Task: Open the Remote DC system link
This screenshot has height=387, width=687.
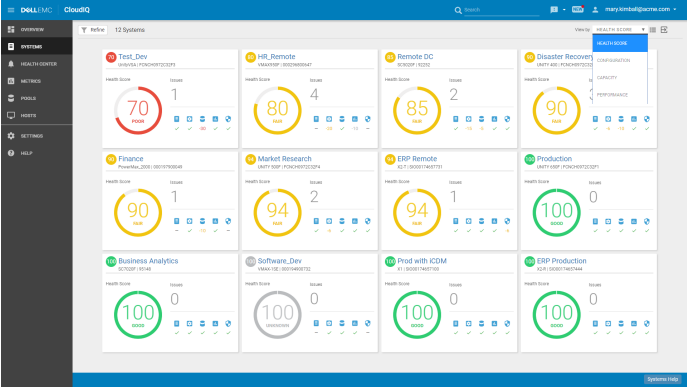Action: pyautogui.click(x=415, y=57)
